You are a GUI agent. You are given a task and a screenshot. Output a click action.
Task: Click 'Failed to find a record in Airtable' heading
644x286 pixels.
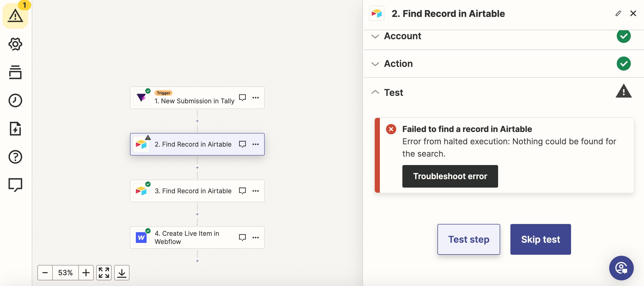(x=467, y=129)
